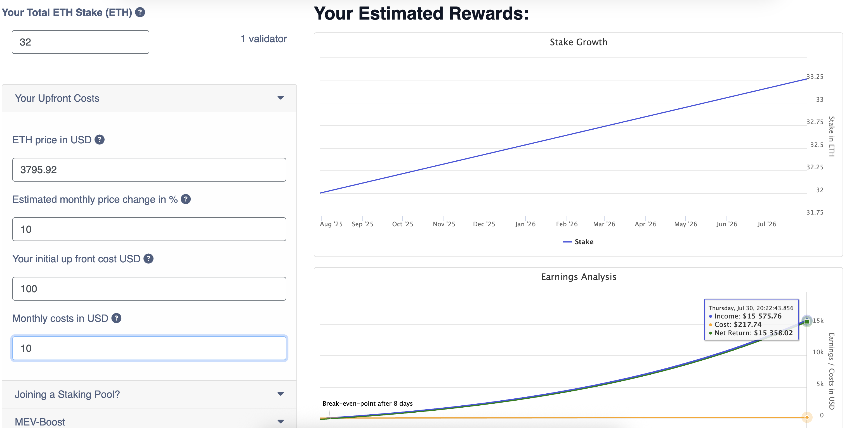
Task: Expand the MEV-Boost section arrow
Action: click(280, 421)
